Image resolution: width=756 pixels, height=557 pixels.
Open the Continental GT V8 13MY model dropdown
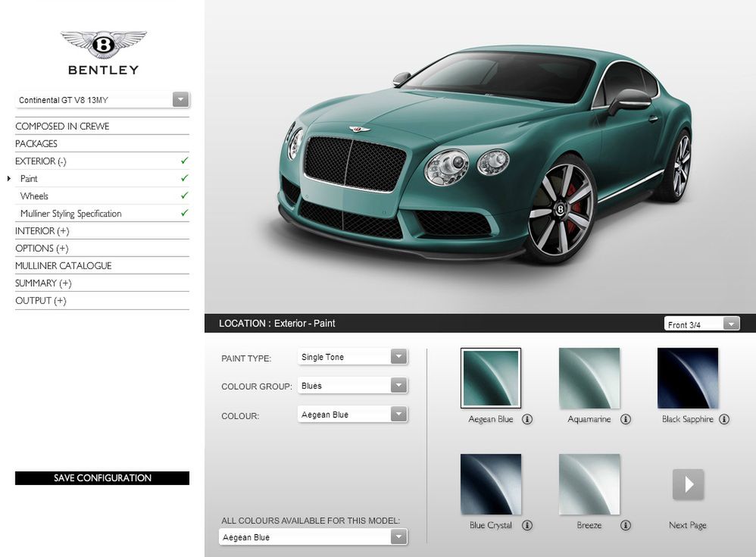tap(102, 100)
